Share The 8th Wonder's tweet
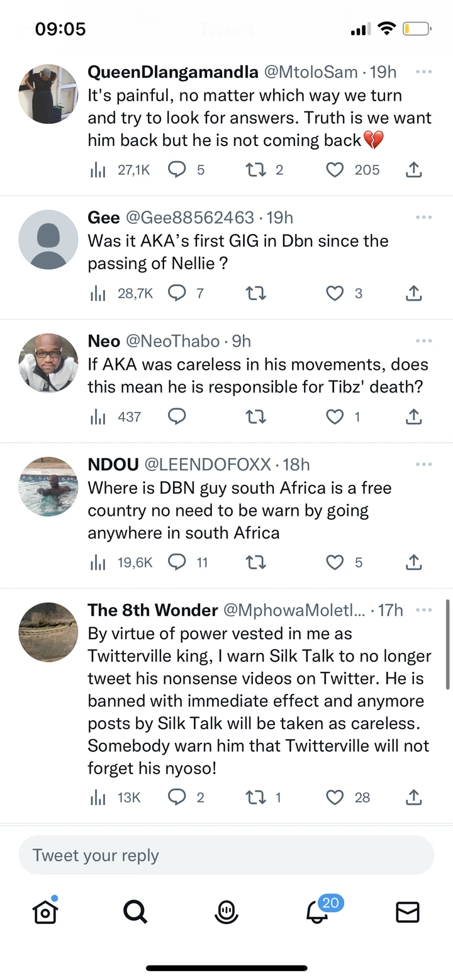453x980 pixels. click(413, 798)
